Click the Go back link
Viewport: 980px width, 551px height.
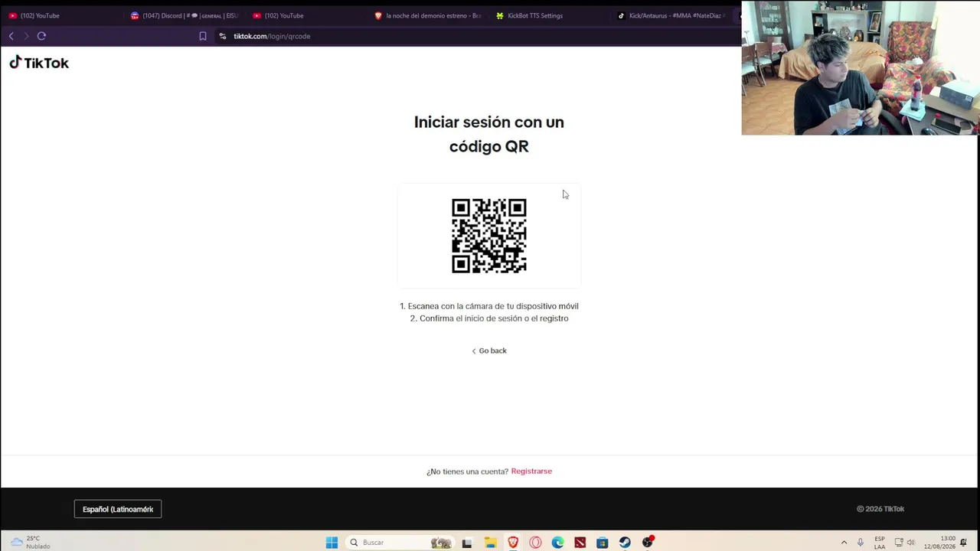click(489, 350)
